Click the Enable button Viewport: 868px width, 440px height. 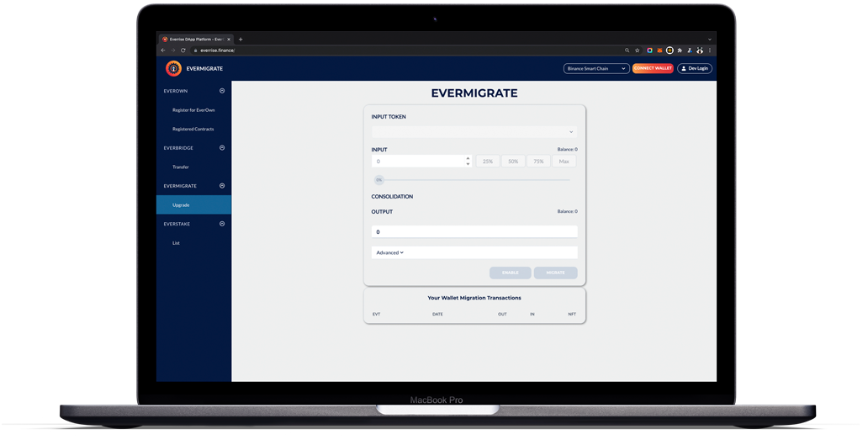pyautogui.click(x=511, y=273)
